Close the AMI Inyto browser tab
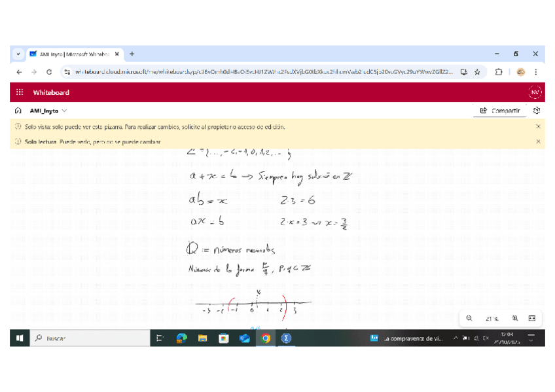Viewport: 555px width, 392px height. click(x=116, y=54)
